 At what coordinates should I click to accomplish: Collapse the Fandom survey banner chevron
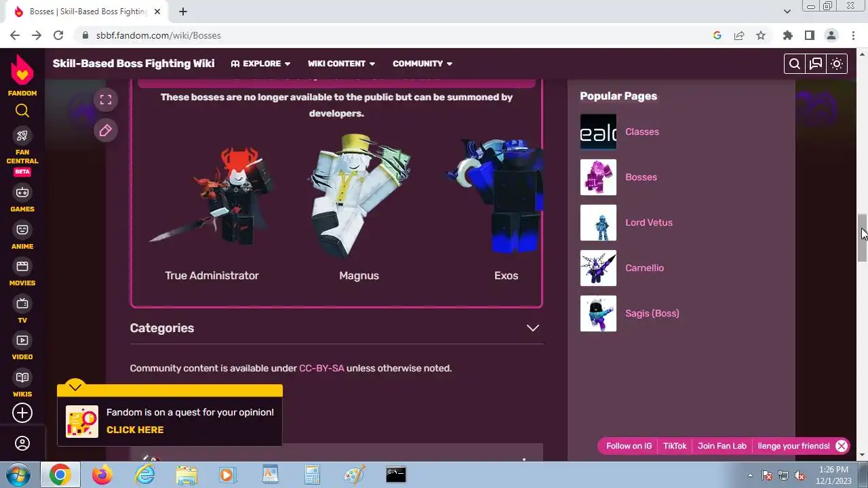(75, 387)
